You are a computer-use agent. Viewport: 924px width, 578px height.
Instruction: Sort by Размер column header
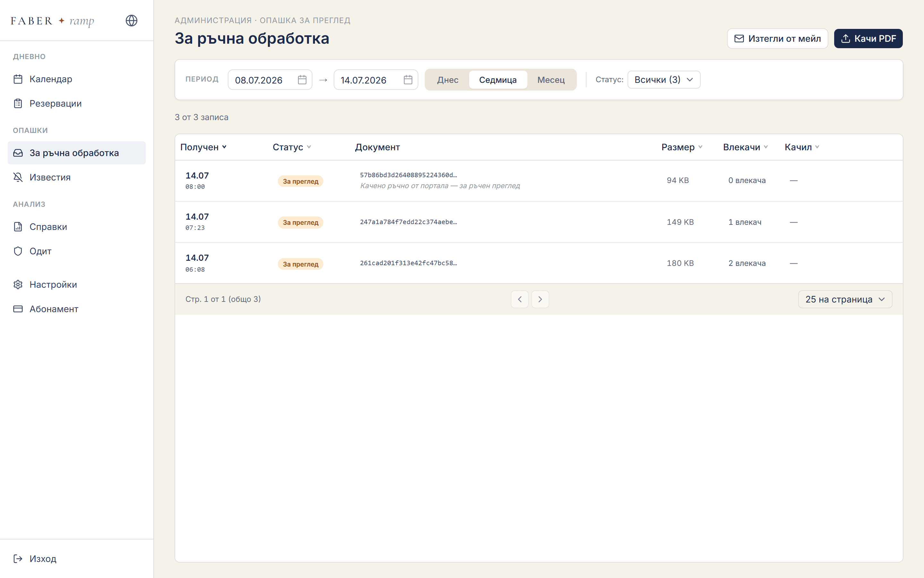(681, 147)
